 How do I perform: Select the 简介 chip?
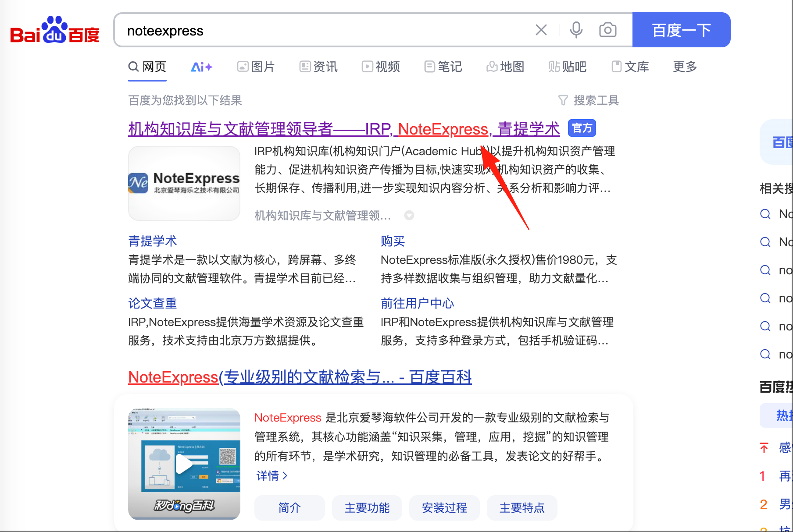289,508
